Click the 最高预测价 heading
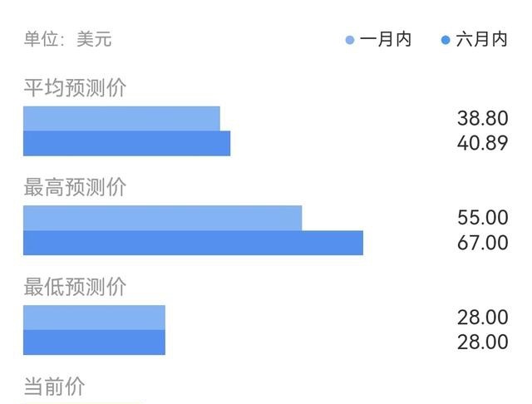The height and width of the screenshot is (404, 532). point(75,187)
